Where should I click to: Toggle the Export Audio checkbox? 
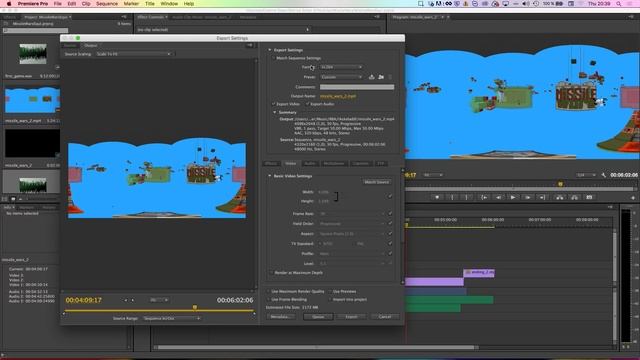(x=308, y=104)
